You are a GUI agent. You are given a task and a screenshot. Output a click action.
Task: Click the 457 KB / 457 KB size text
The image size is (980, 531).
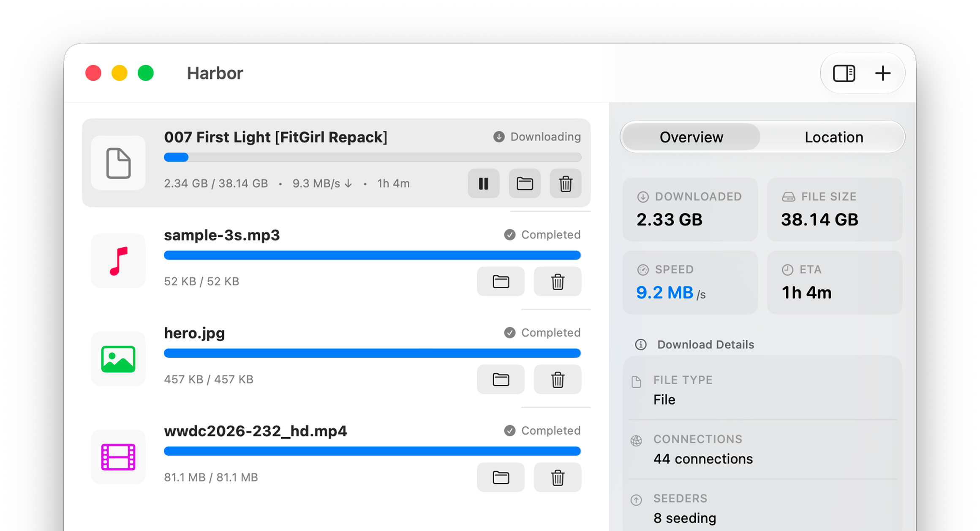(x=209, y=379)
